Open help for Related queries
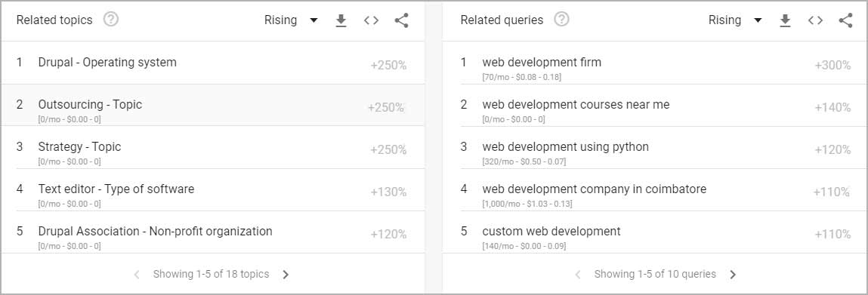The width and height of the screenshot is (868, 295). coord(562,20)
